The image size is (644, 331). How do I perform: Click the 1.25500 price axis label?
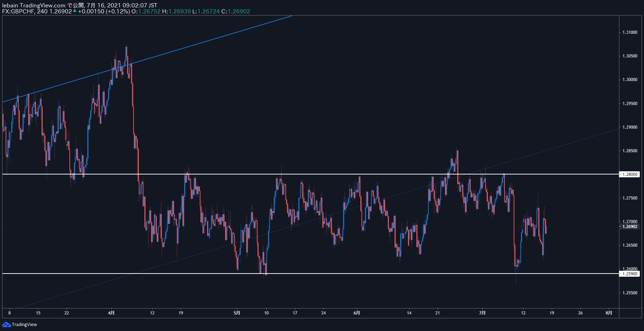630,293
